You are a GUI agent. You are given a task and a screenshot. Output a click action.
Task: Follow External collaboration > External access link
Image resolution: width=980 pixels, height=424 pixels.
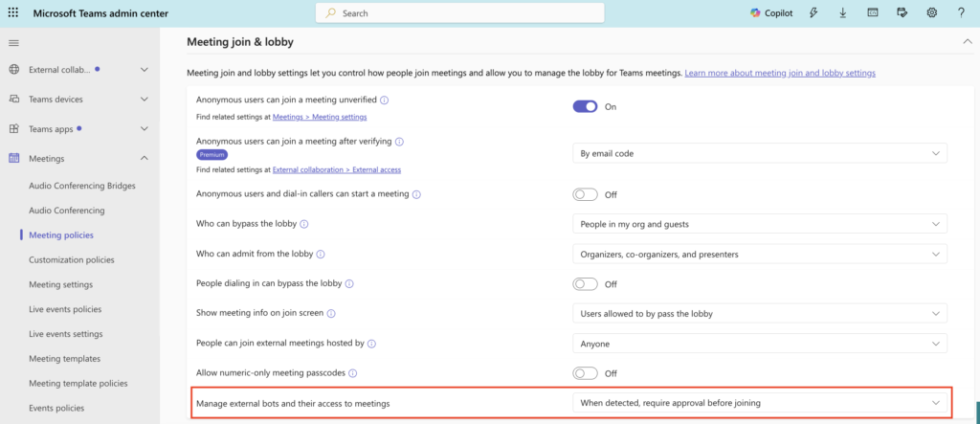tap(337, 169)
